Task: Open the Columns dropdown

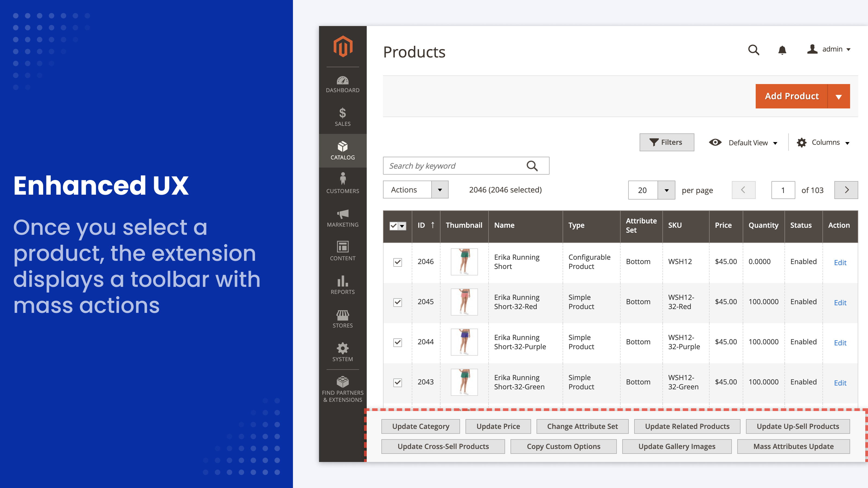Action: (823, 142)
